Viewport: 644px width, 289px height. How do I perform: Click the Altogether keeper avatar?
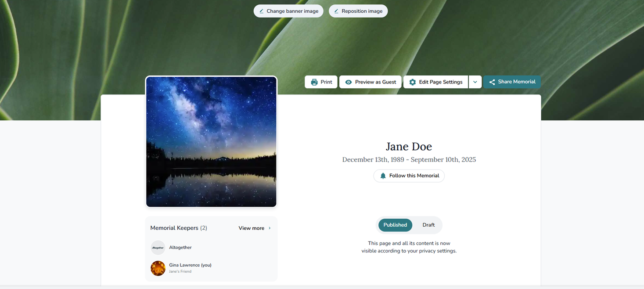[158, 248]
